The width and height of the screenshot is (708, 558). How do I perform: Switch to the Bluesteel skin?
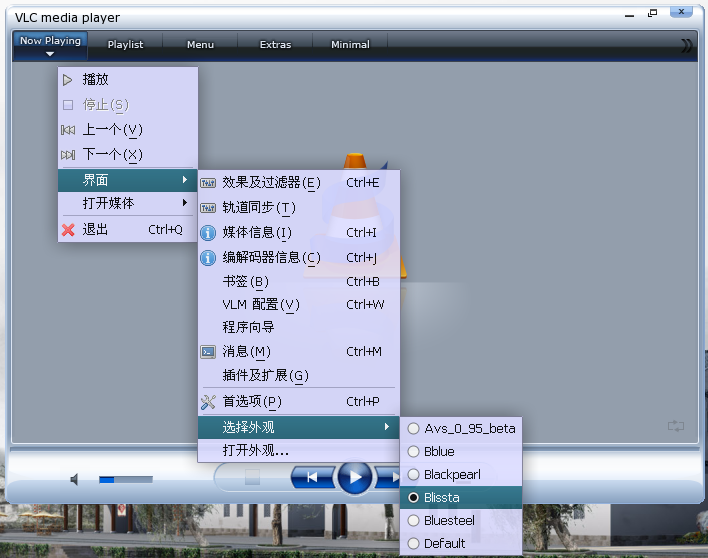click(x=461, y=521)
